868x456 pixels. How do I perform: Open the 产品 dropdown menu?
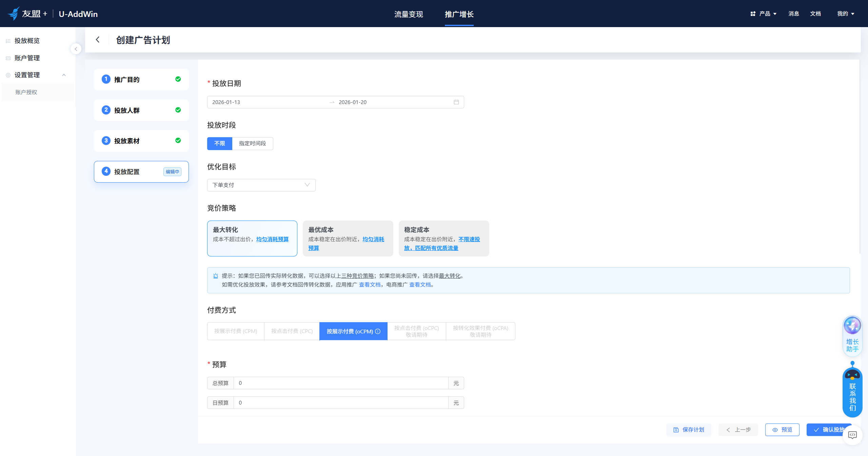click(x=764, y=14)
